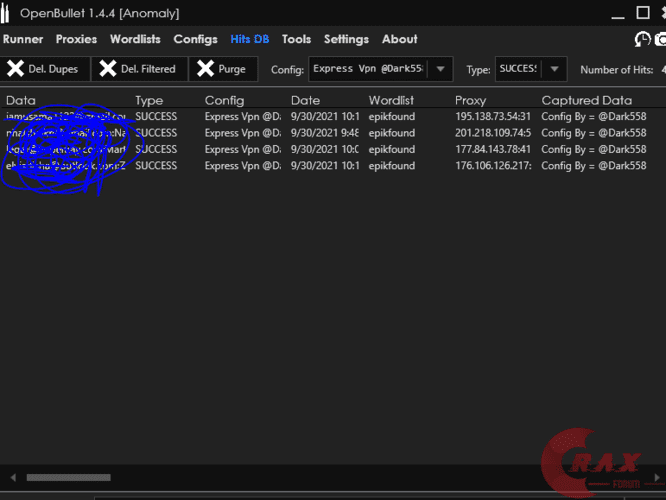This screenshot has height=500, width=666.
Task: Open the Settings tab
Action: point(346,39)
